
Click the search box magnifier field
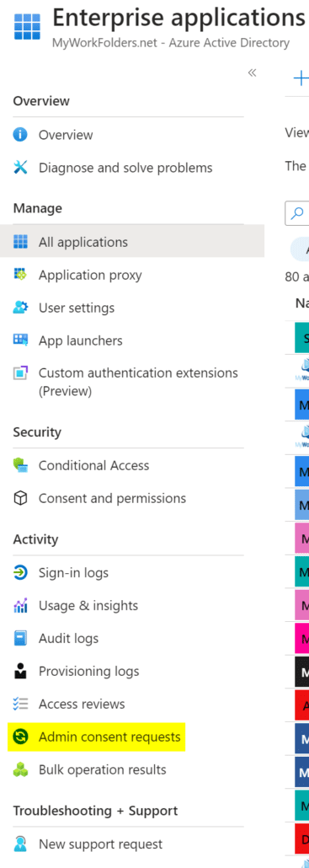click(297, 214)
